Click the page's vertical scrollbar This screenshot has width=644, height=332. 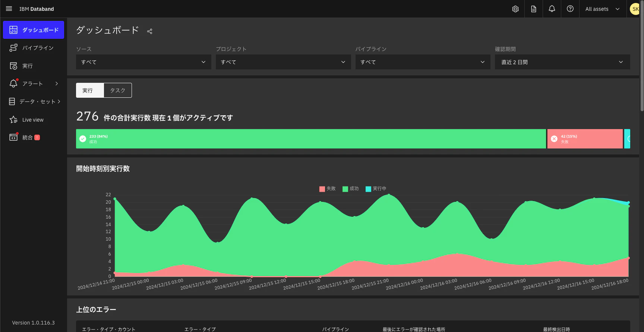point(642,56)
